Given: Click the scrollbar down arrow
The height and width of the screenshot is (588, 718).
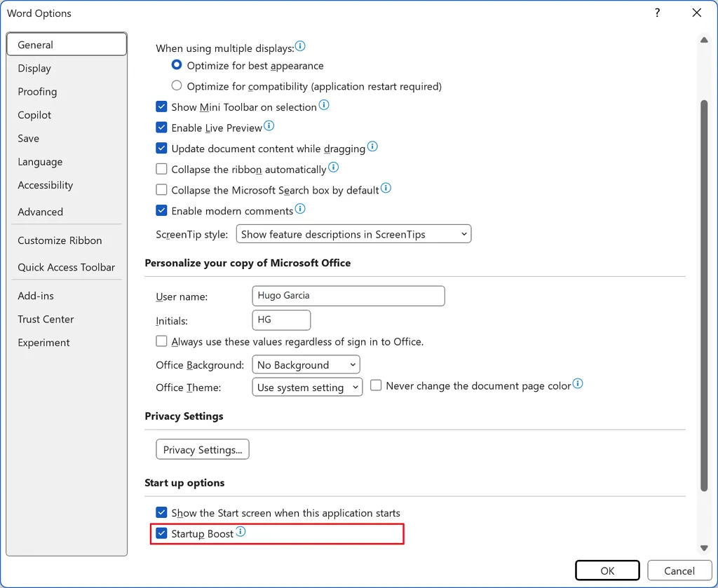Looking at the screenshot, I should [x=704, y=548].
